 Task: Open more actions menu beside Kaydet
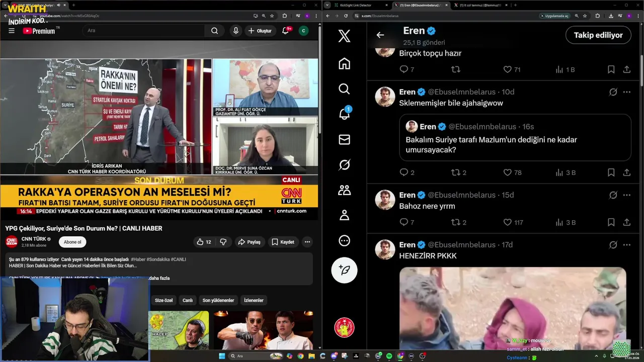coord(307,242)
